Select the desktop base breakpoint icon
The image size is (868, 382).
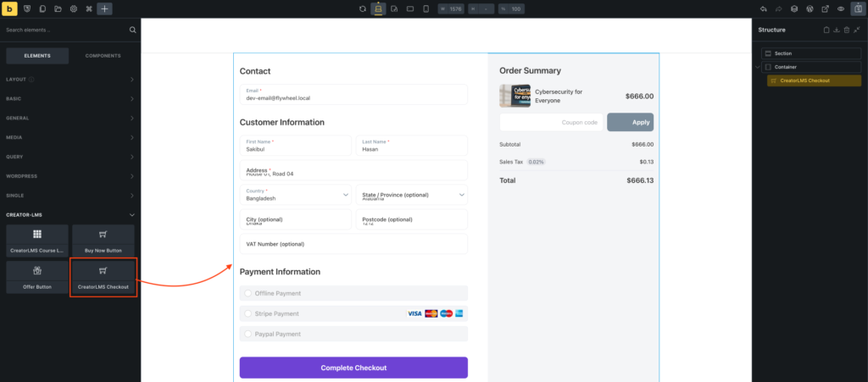(378, 8)
